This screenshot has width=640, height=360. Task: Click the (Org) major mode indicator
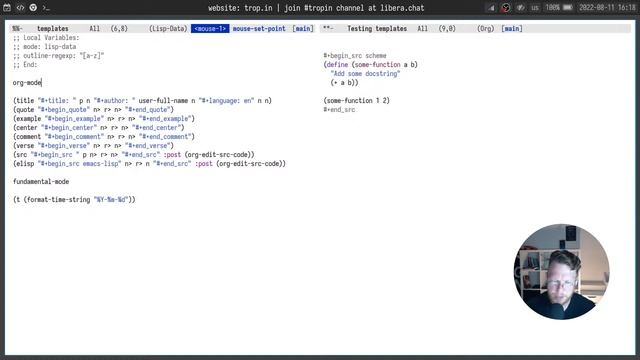(485, 29)
